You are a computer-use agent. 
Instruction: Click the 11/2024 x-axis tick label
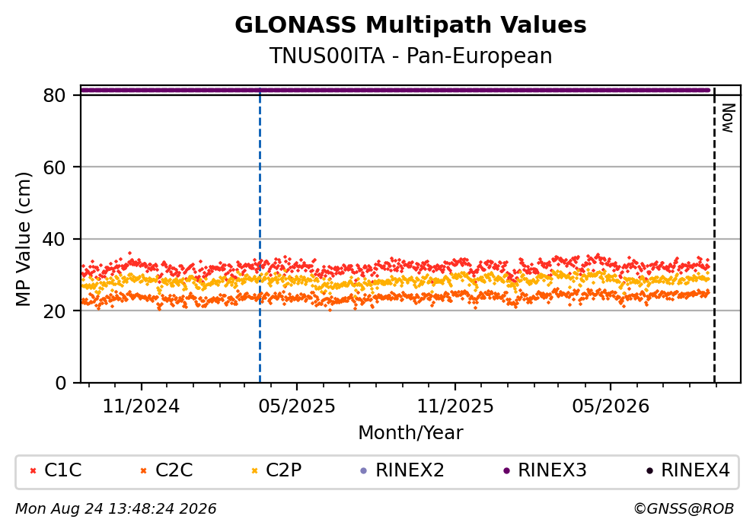(141, 406)
